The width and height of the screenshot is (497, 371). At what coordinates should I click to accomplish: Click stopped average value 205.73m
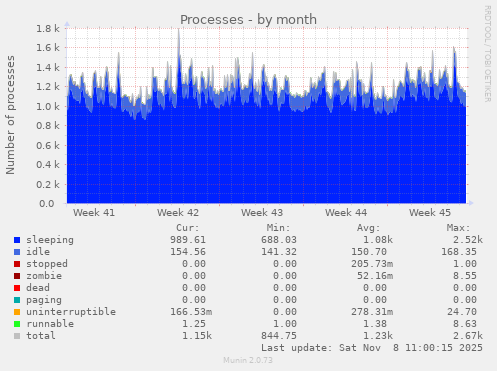[x=372, y=264]
